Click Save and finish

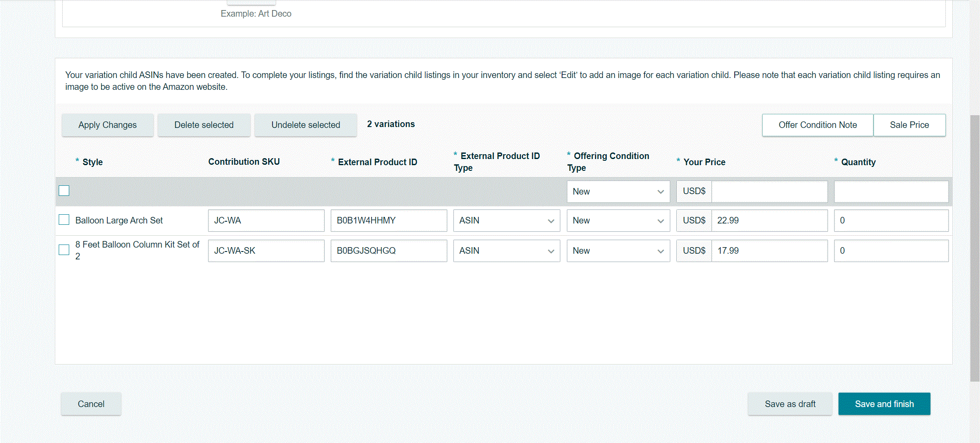(884, 404)
